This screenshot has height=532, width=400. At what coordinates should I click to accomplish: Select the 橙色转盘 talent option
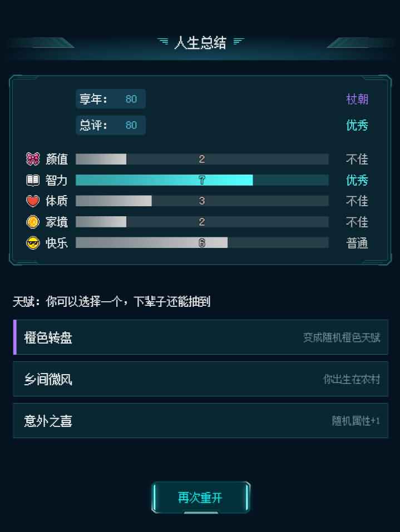pos(200,337)
